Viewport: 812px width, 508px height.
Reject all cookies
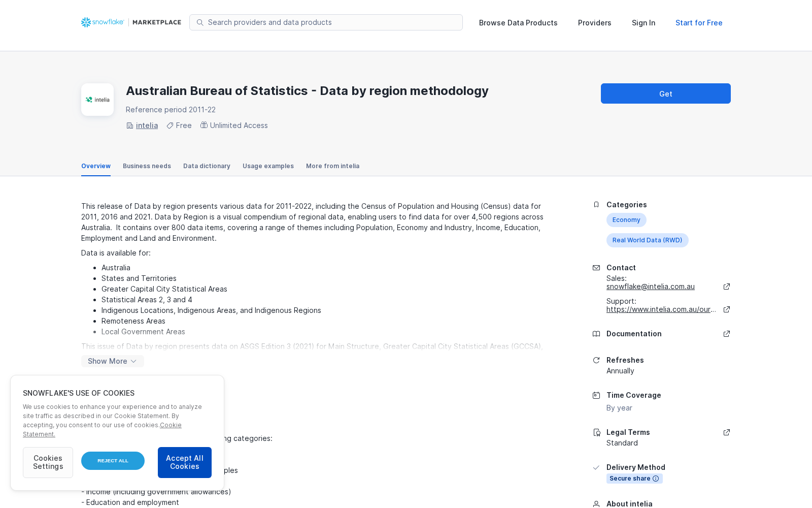tap(113, 461)
